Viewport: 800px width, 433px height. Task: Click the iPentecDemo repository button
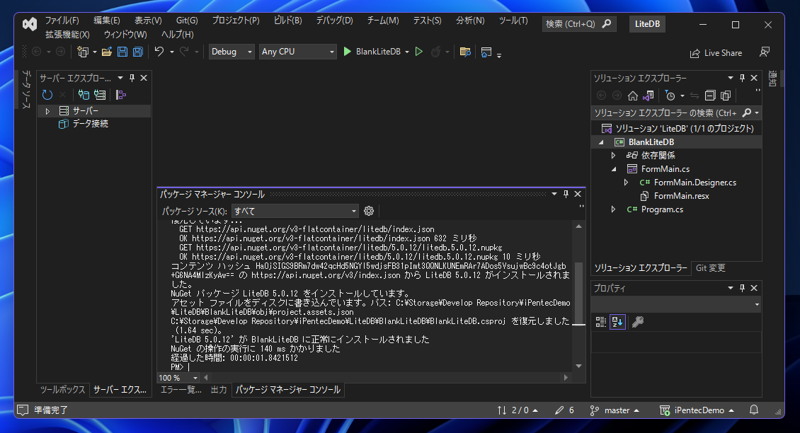click(697, 410)
